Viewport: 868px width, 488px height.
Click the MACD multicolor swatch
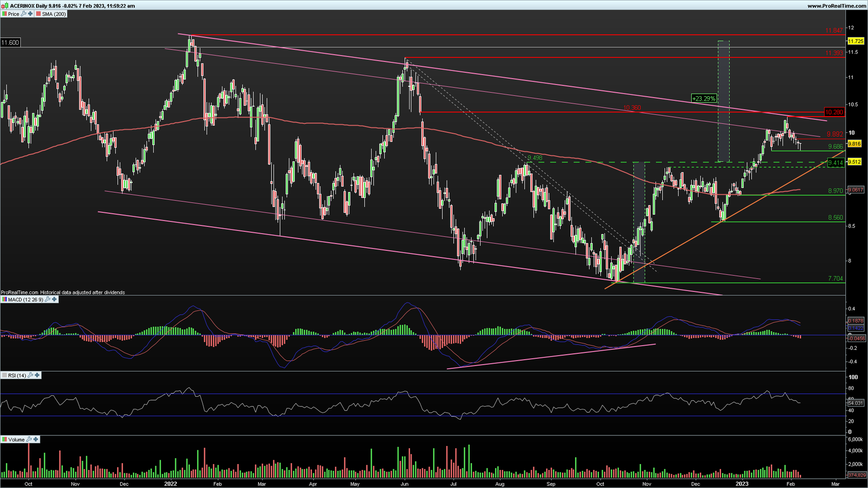[x=4, y=299]
